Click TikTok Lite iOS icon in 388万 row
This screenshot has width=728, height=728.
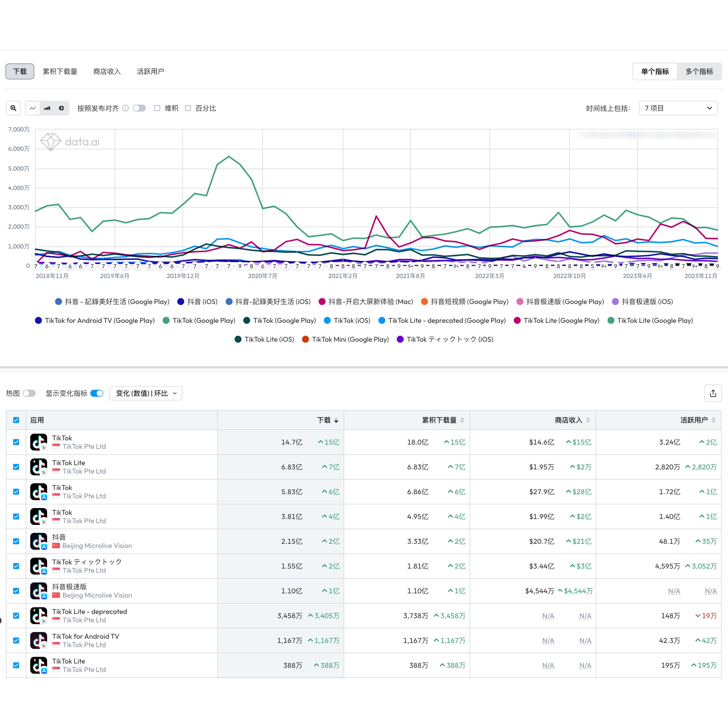pyautogui.click(x=39, y=666)
